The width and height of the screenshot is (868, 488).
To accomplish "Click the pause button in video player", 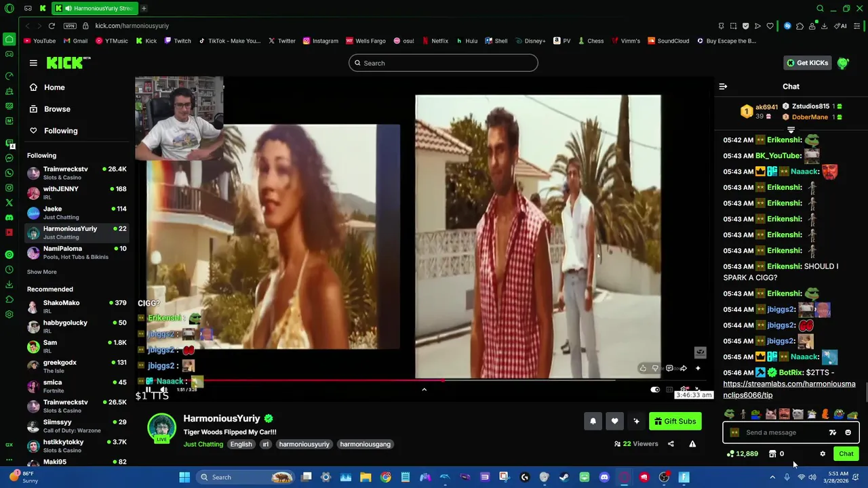I will [148, 390].
